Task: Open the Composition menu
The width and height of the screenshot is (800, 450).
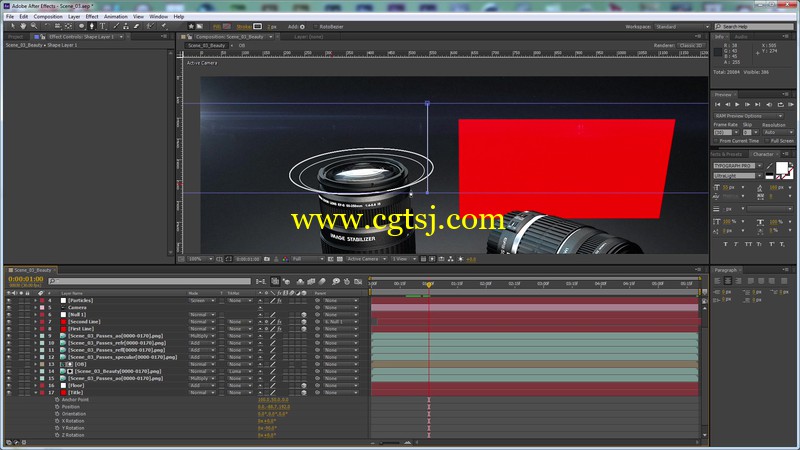Action: tap(48, 16)
